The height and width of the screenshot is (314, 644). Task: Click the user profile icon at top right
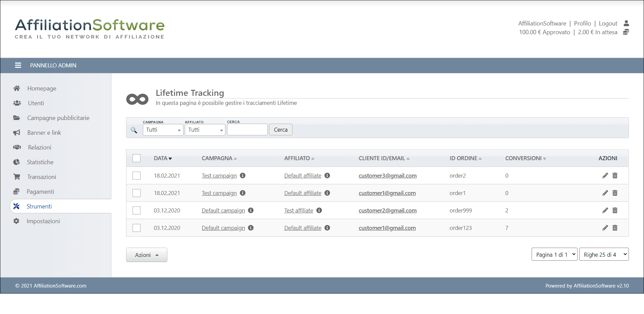click(x=626, y=23)
